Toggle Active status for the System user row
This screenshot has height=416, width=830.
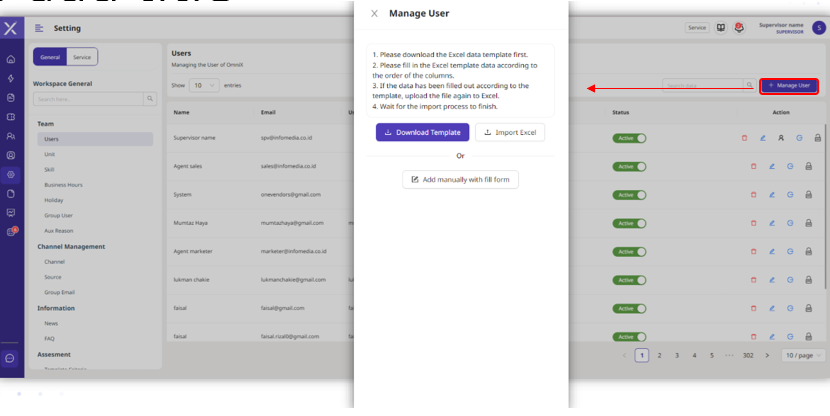pos(629,194)
